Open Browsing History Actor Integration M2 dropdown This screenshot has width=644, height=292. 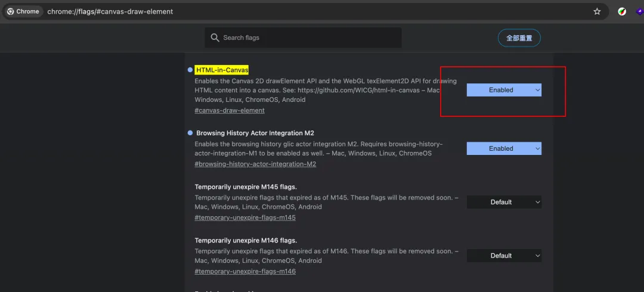click(x=504, y=148)
